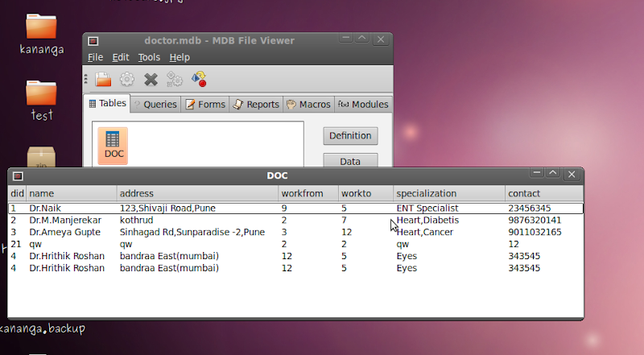Minimize the DOC window
This screenshot has width=644, height=355.
[537, 174]
